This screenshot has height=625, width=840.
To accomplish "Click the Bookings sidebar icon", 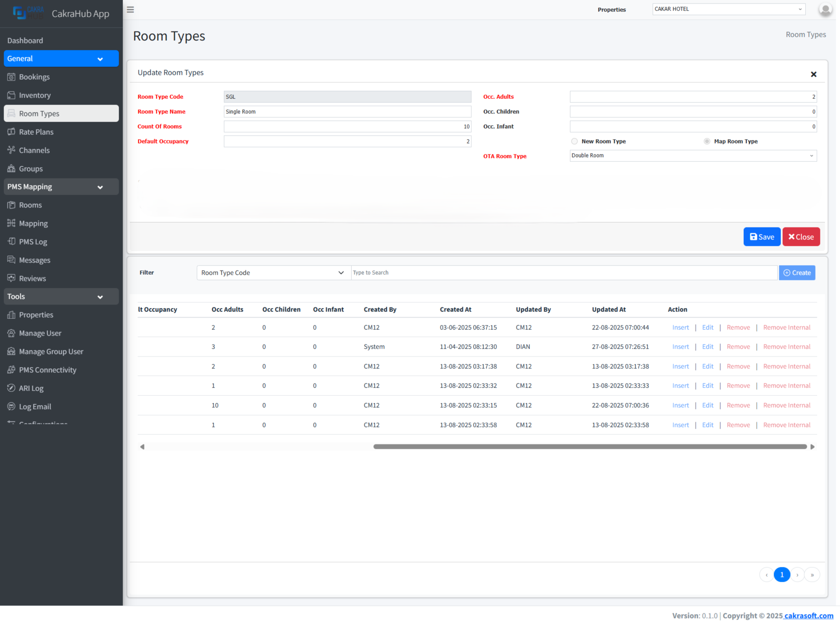I will (11, 77).
